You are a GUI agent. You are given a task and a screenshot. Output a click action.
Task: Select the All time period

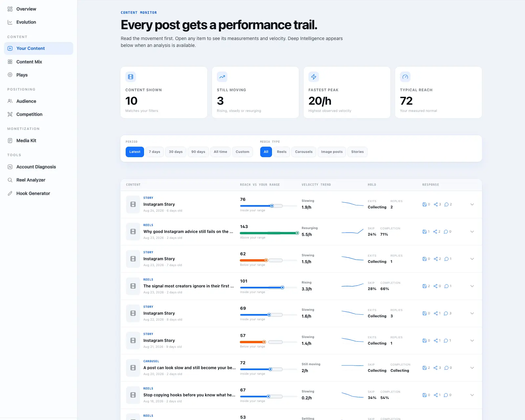(x=220, y=152)
